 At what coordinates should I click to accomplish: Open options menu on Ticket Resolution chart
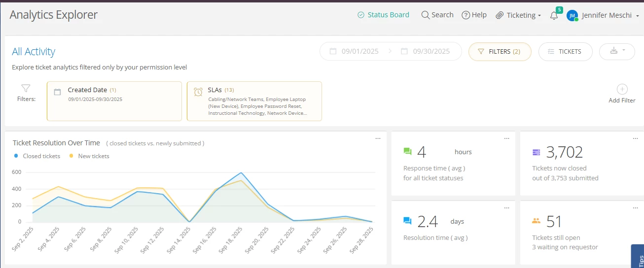click(x=378, y=139)
